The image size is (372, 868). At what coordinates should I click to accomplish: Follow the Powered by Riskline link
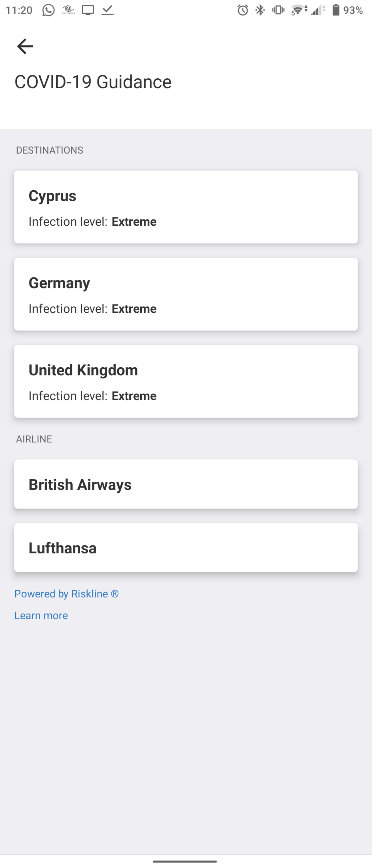coord(67,594)
